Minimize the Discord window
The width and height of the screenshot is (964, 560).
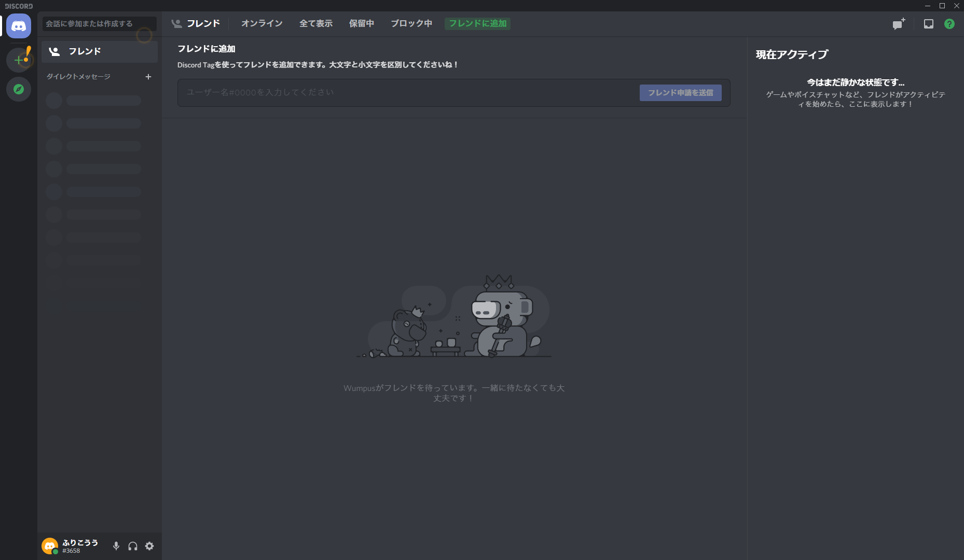click(928, 6)
